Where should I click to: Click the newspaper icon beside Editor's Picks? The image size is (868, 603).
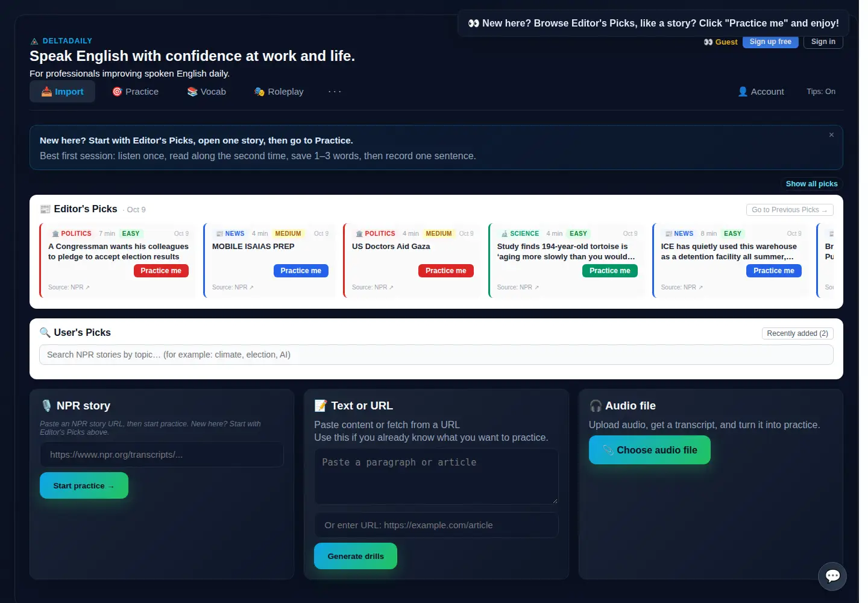pyautogui.click(x=45, y=209)
